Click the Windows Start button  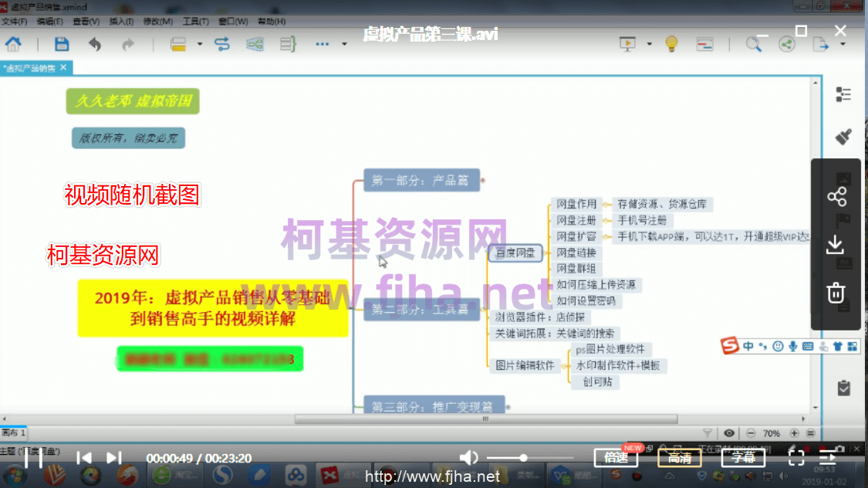click(x=15, y=476)
